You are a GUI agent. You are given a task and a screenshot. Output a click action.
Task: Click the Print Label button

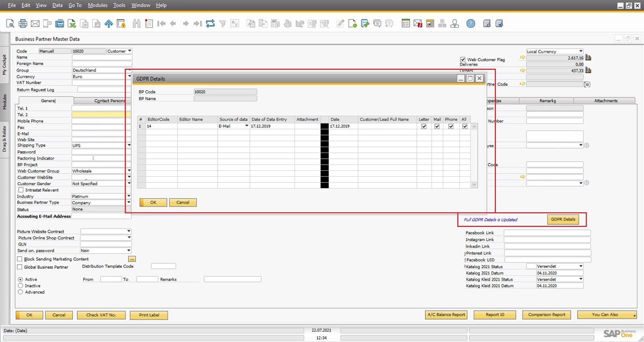point(149,315)
